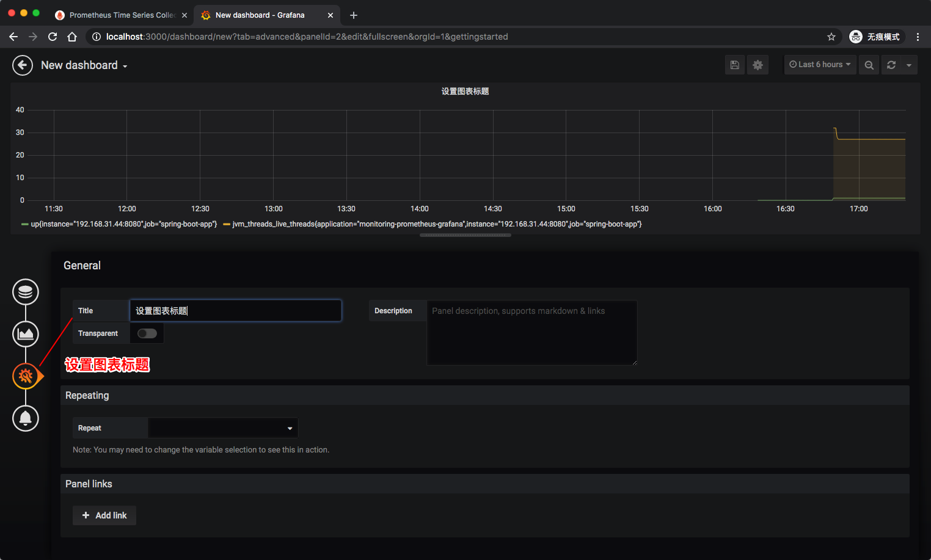Open the Queries database tab icon
931x560 pixels.
(26, 292)
